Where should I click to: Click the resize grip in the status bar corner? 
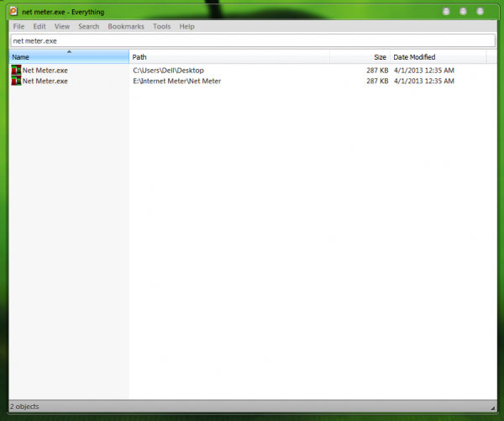pyautogui.click(x=492, y=408)
